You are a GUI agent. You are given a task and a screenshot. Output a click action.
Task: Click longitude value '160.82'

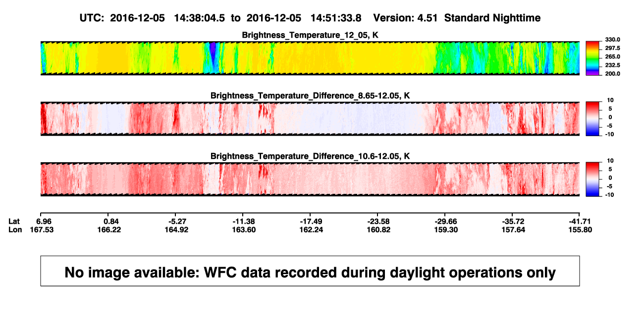379,230
